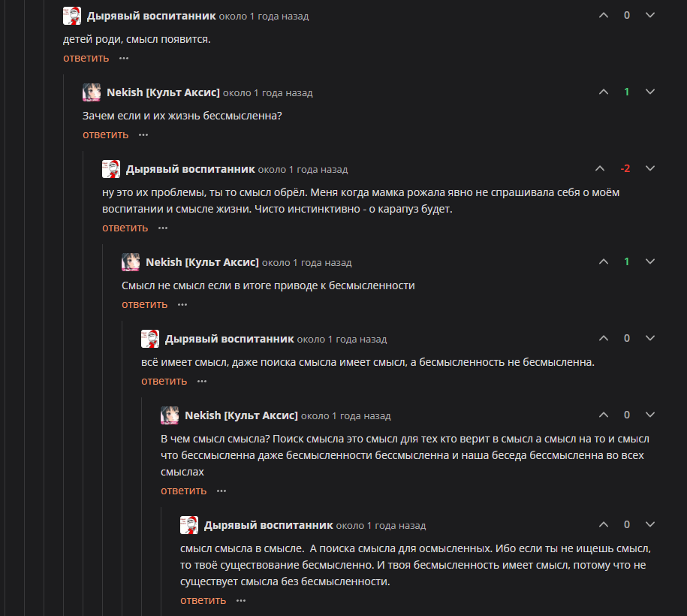Open Nekish avatar on "Зачем если" comment
Image resolution: width=687 pixels, height=616 pixels.
(x=92, y=92)
